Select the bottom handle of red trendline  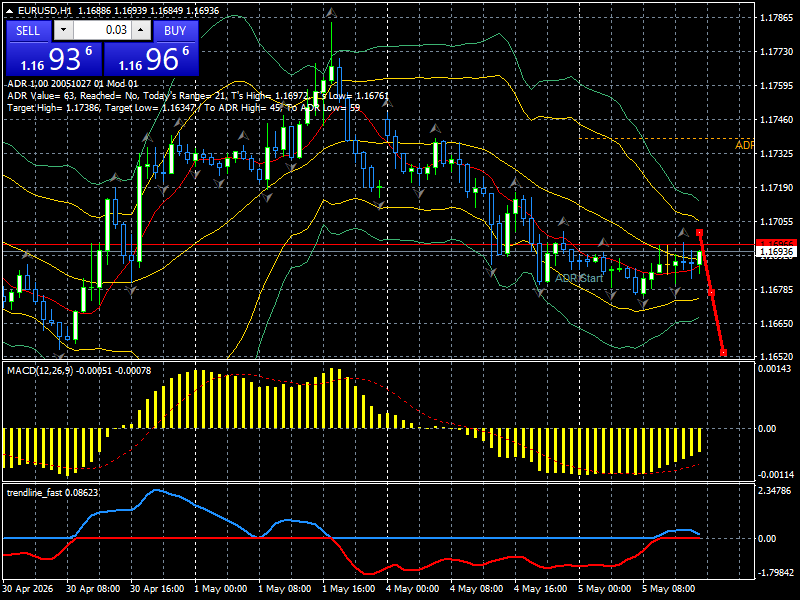click(723, 353)
